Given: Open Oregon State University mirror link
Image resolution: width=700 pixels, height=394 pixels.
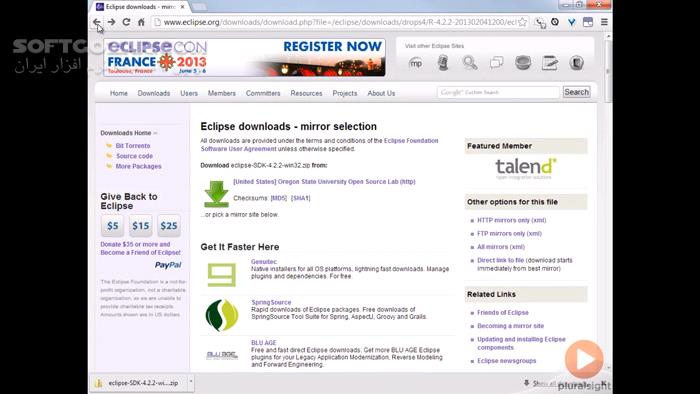Looking at the screenshot, I should (x=324, y=182).
